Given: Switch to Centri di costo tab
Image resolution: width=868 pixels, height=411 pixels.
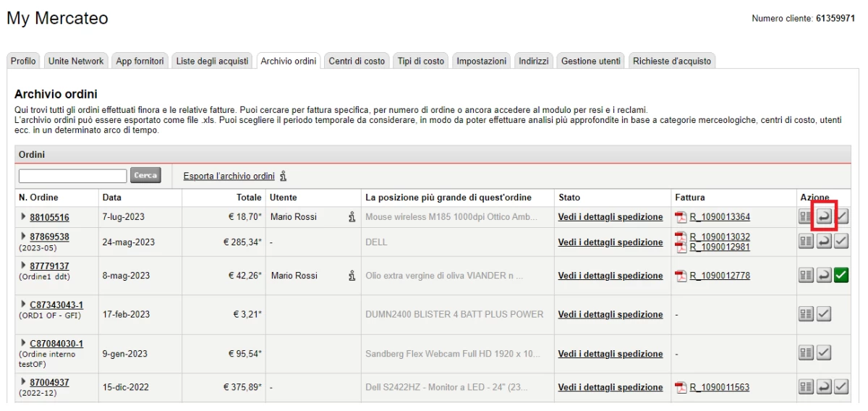Looking at the screenshot, I should click(357, 62).
